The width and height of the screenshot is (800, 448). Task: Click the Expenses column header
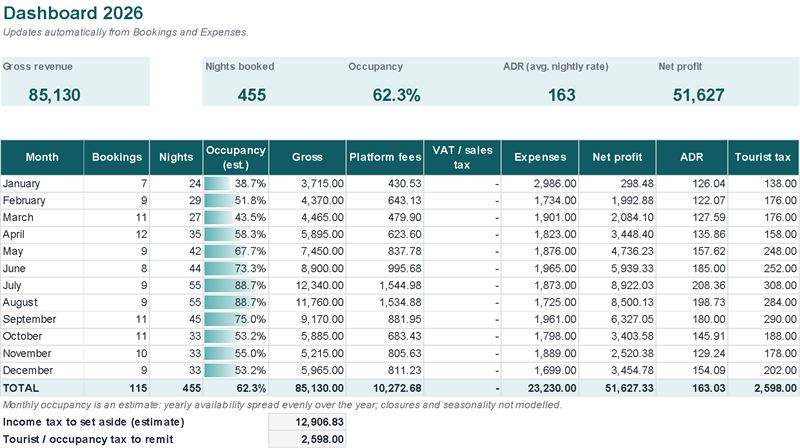[540, 158]
